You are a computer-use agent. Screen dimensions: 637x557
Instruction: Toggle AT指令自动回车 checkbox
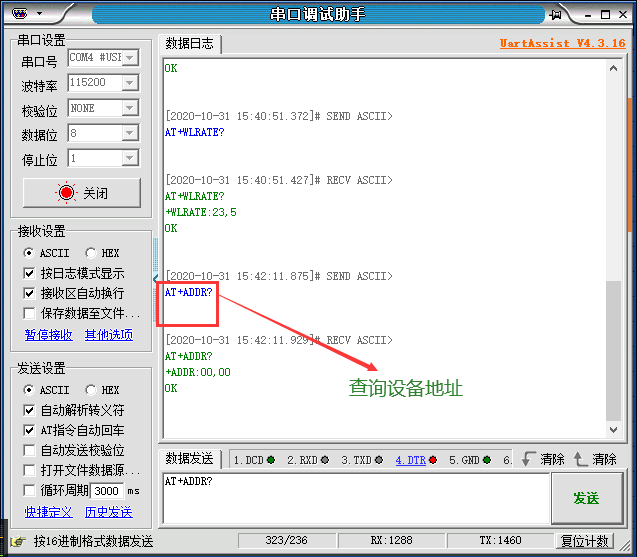tap(29, 430)
